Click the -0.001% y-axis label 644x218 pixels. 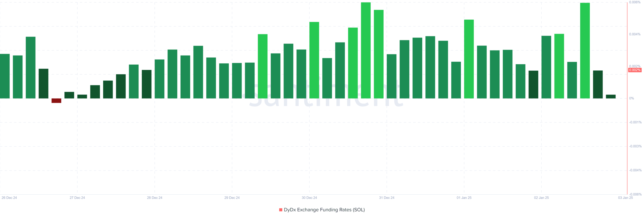[635, 122]
